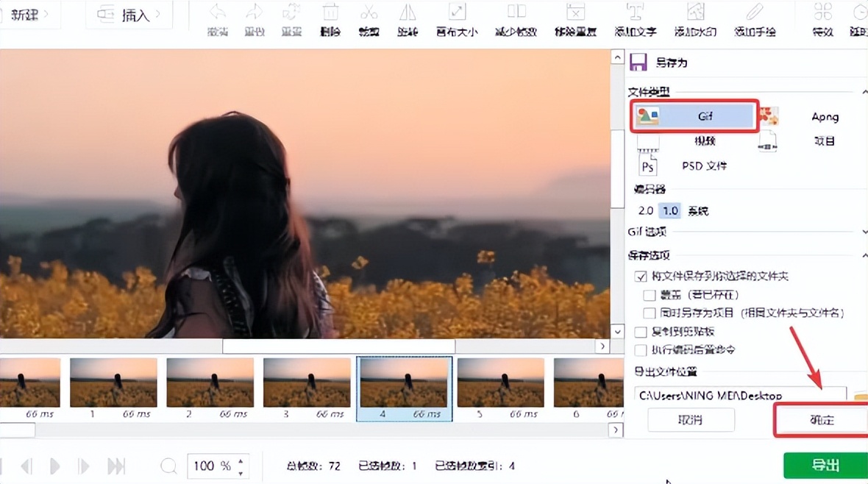The height and width of the screenshot is (484, 868).
Task: Click the 100 % zoom value field
Action: click(x=211, y=466)
